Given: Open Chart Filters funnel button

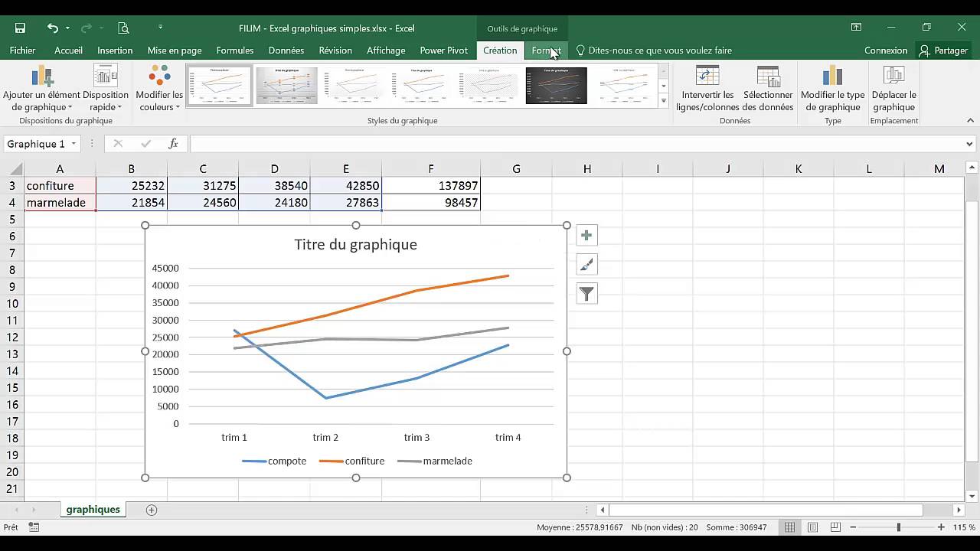Looking at the screenshot, I should (x=586, y=294).
